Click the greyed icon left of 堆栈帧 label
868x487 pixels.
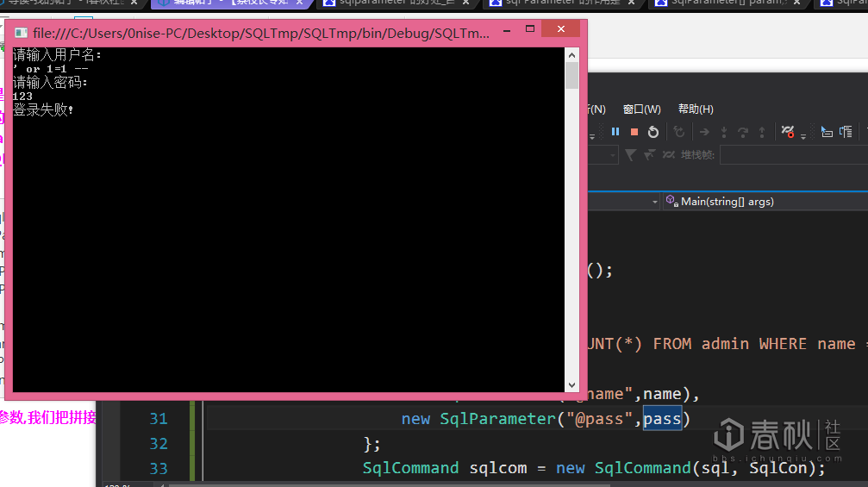669,155
